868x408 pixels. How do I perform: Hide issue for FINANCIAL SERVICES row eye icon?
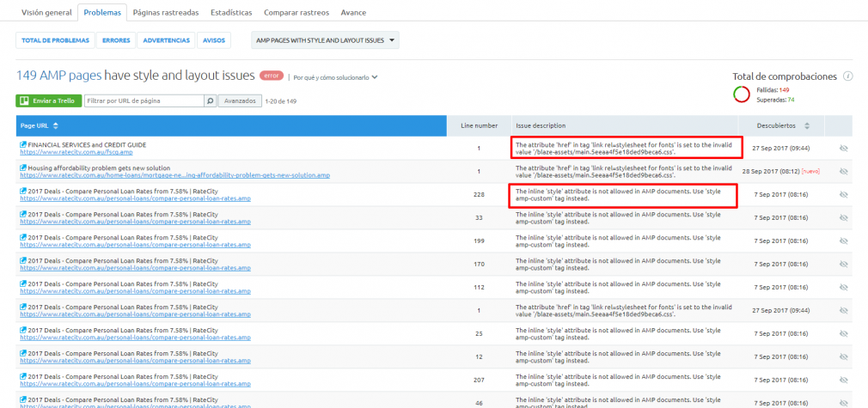[844, 149]
